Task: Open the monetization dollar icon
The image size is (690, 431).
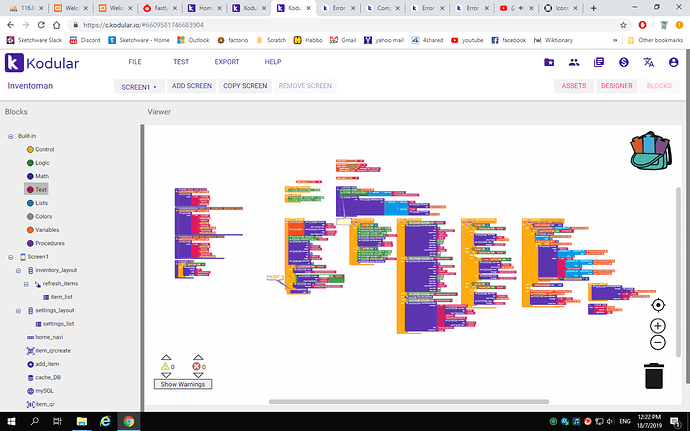Action: pyautogui.click(x=624, y=63)
